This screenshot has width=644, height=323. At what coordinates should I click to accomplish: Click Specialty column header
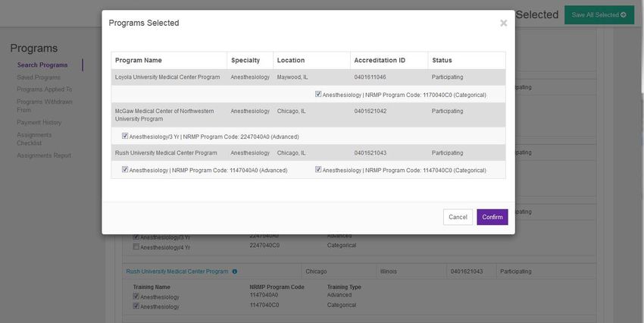pyautogui.click(x=245, y=61)
